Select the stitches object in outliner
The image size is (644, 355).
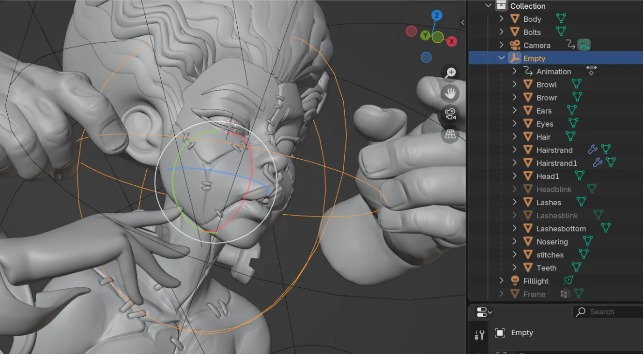point(550,254)
